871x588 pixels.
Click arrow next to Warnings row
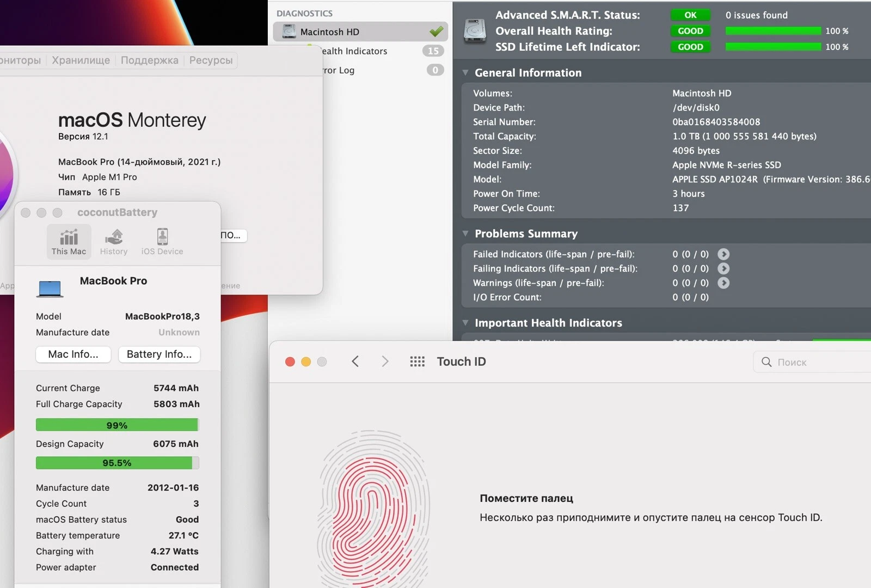point(723,283)
